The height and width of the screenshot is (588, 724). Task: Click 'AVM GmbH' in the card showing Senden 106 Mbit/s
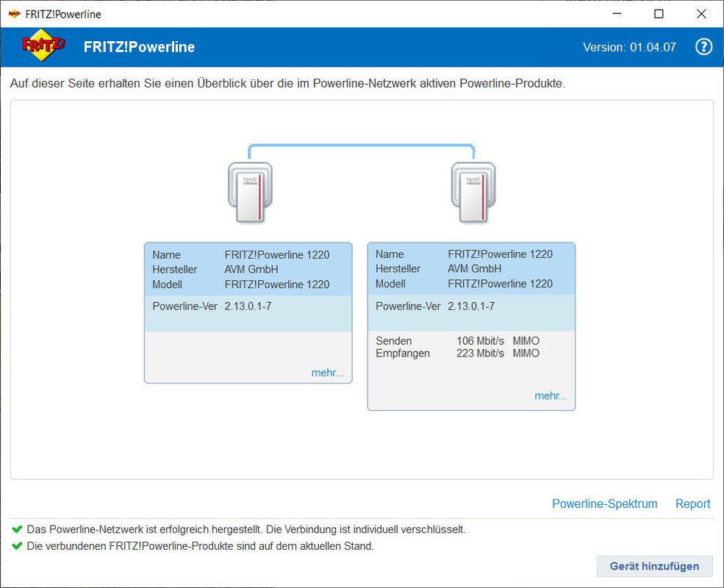point(474,268)
